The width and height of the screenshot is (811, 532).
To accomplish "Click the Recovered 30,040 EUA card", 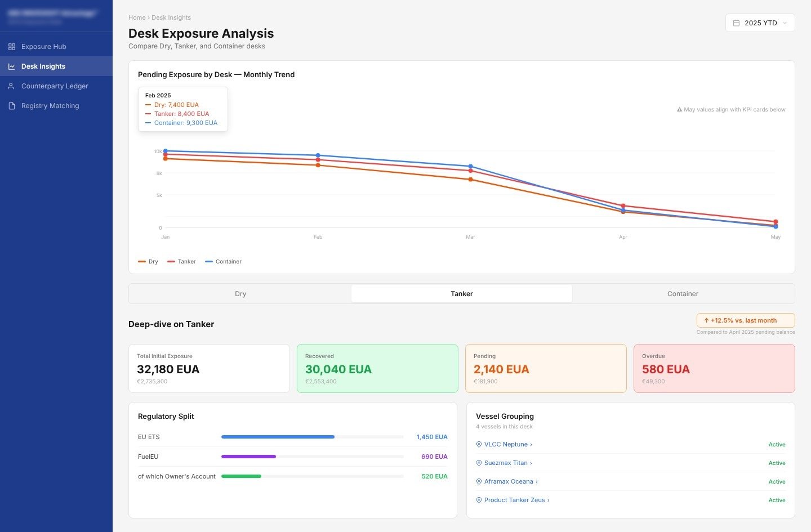I will click(377, 368).
